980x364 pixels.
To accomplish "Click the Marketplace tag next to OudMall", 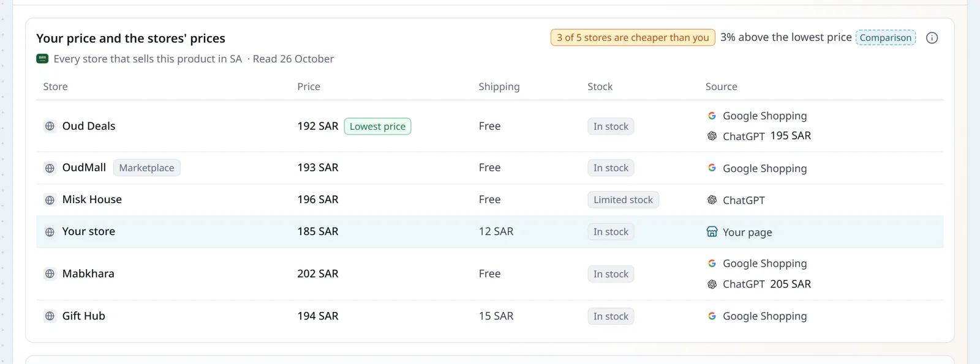I will (146, 168).
